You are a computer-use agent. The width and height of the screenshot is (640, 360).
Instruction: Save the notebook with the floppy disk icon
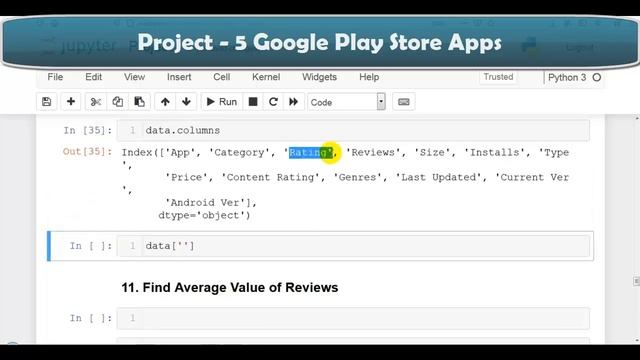pos(47,102)
